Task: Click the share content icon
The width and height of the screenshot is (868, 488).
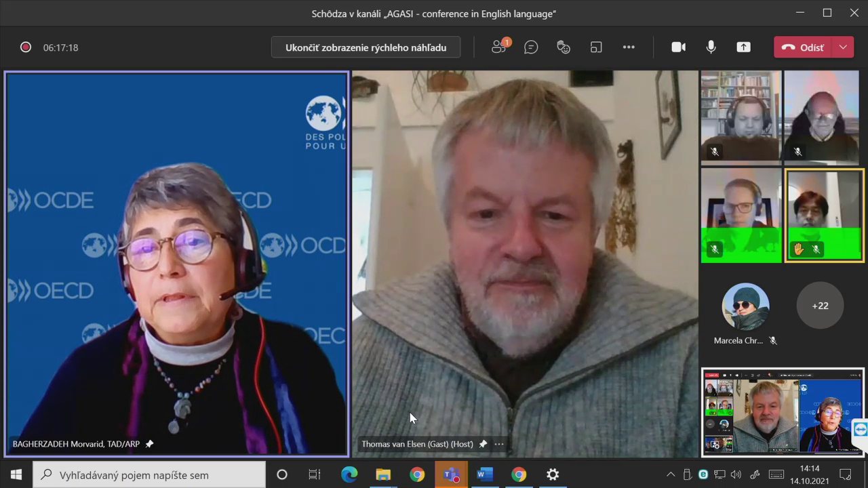Action: [x=744, y=47]
